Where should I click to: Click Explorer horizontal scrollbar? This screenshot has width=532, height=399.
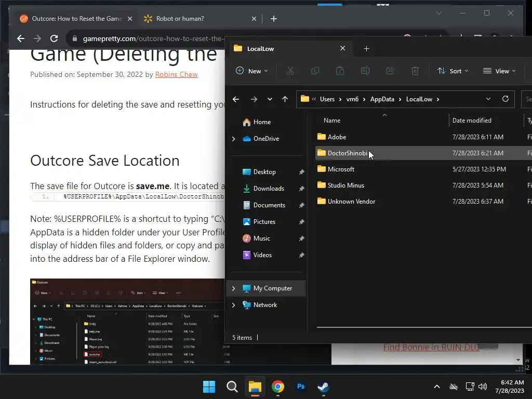424,327
